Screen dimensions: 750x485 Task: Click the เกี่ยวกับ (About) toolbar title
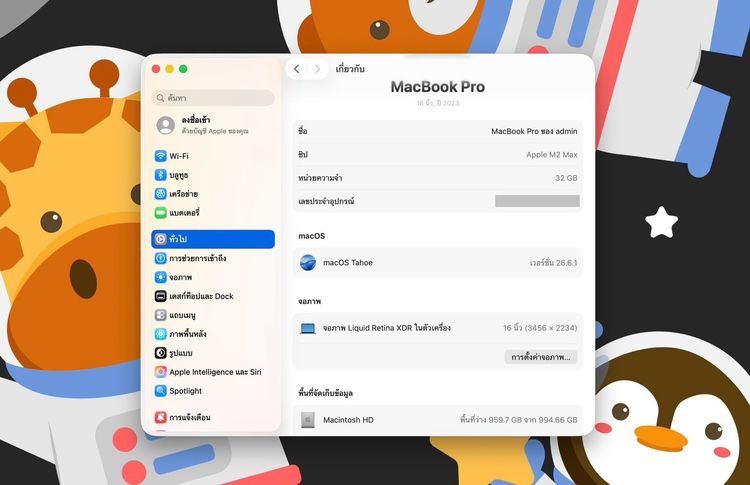coord(350,69)
